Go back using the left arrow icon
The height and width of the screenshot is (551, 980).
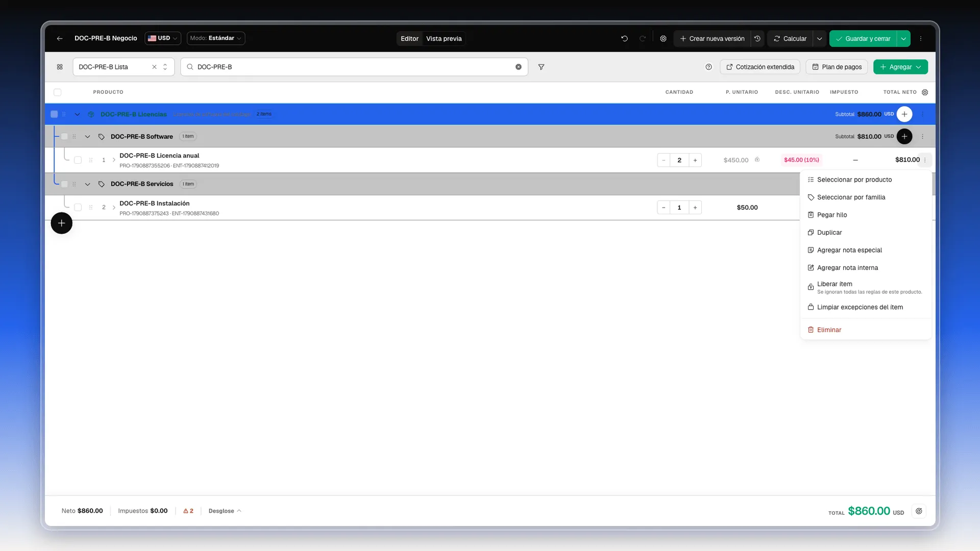pos(60,38)
